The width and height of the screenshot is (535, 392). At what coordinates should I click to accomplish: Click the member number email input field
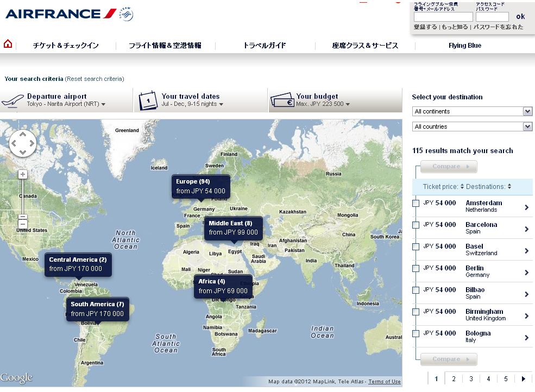click(x=443, y=17)
